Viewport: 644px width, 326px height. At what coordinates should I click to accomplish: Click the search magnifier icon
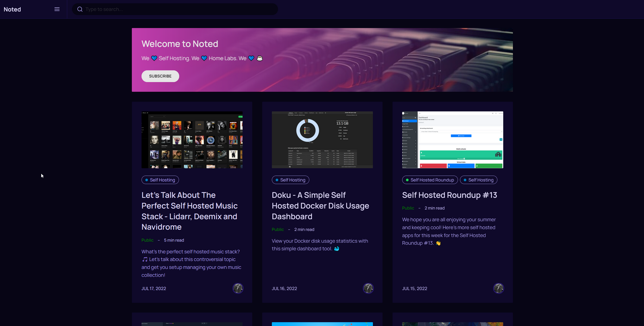coord(80,9)
